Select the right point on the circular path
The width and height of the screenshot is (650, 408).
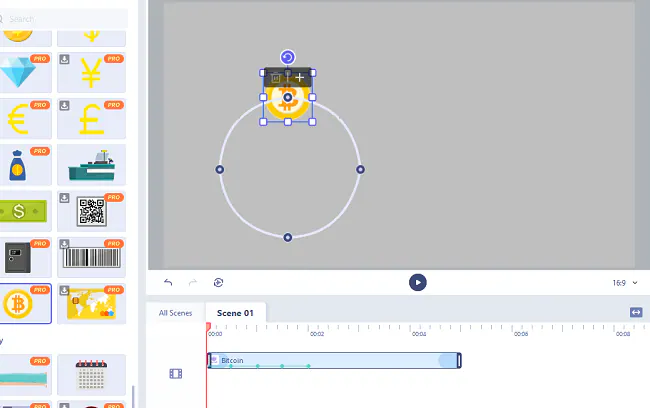pyautogui.click(x=360, y=170)
